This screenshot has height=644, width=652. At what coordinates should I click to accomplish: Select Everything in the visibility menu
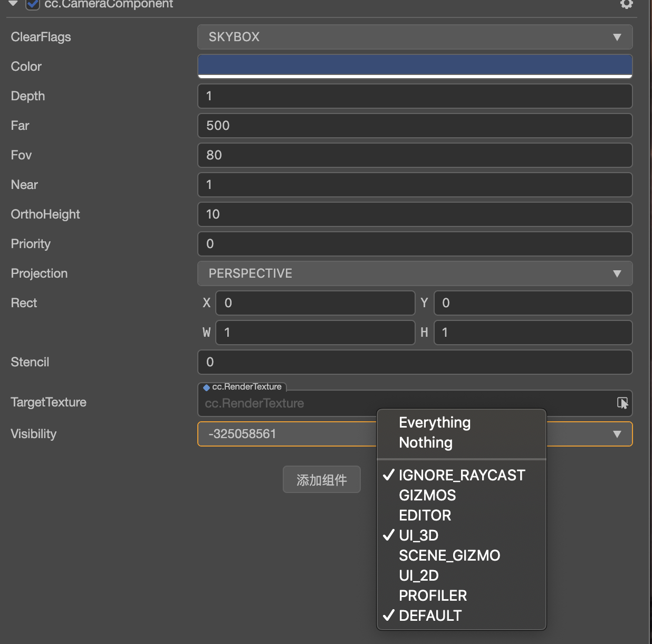pyautogui.click(x=435, y=423)
